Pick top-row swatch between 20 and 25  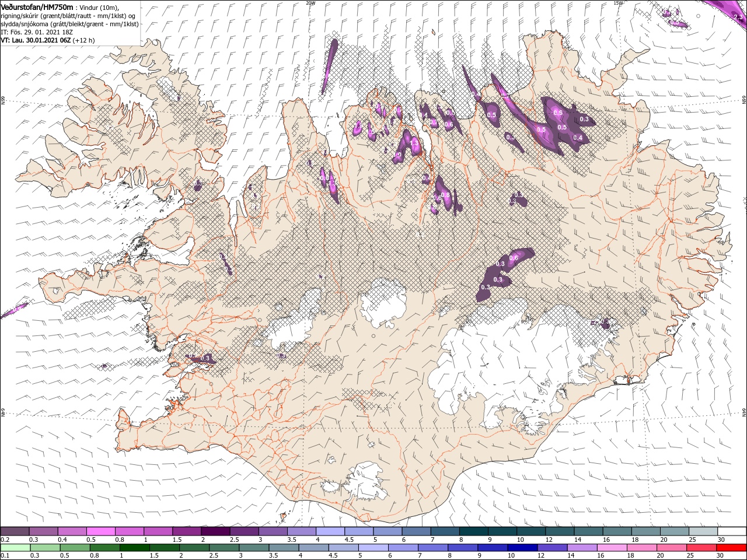(674, 531)
